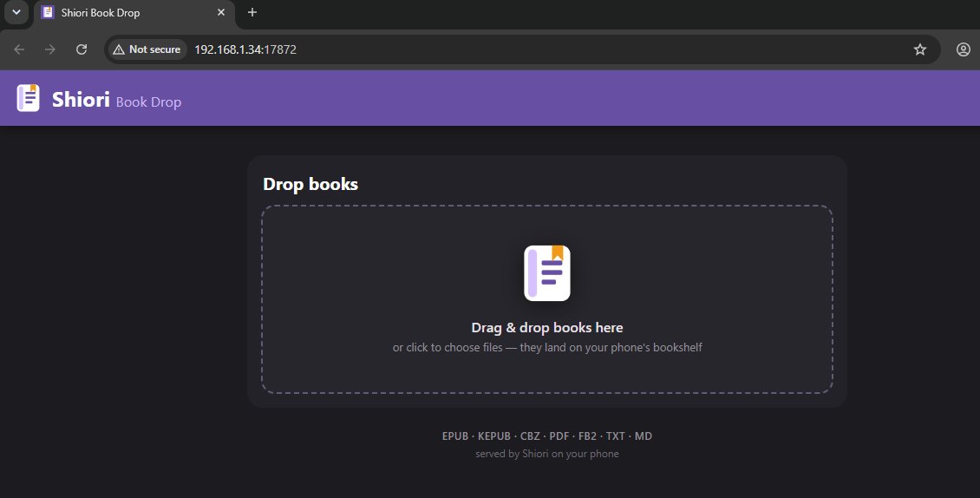Focus the address bar showing 192.168.1.34:17872
Viewport: 980px width, 498px height.
click(524, 49)
